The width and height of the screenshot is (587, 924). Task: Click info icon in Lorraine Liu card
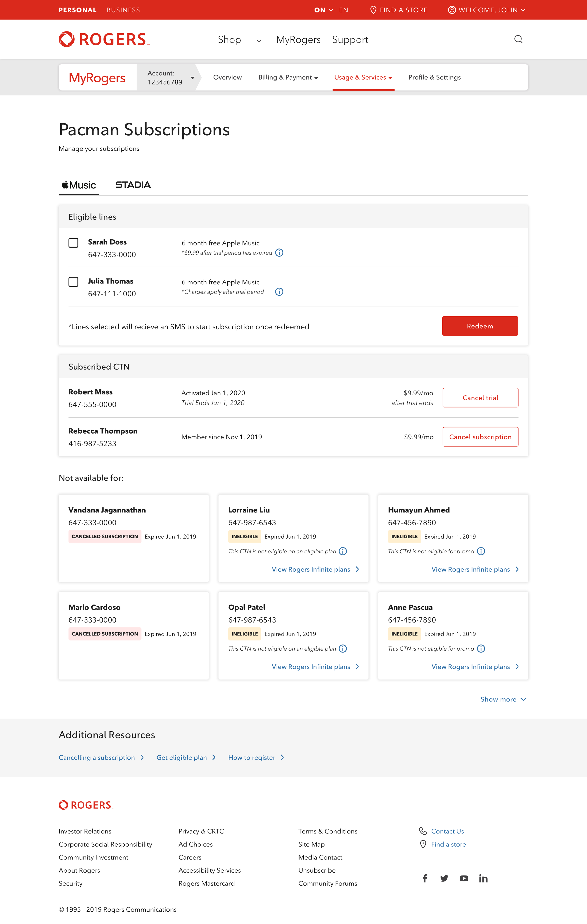[x=343, y=551]
